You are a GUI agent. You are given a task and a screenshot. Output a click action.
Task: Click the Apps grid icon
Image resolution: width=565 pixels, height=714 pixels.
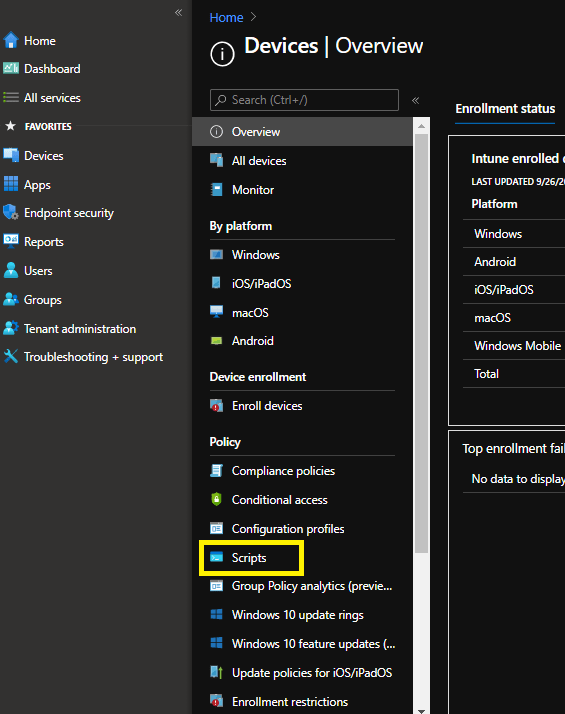[10, 184]
